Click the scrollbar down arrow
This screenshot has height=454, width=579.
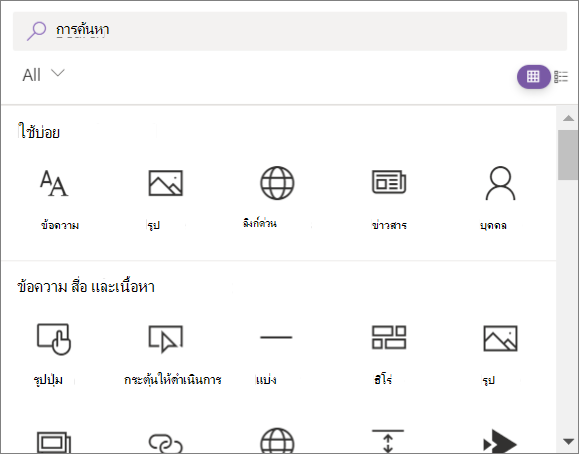pyautogui.click(x=568, y=441)
